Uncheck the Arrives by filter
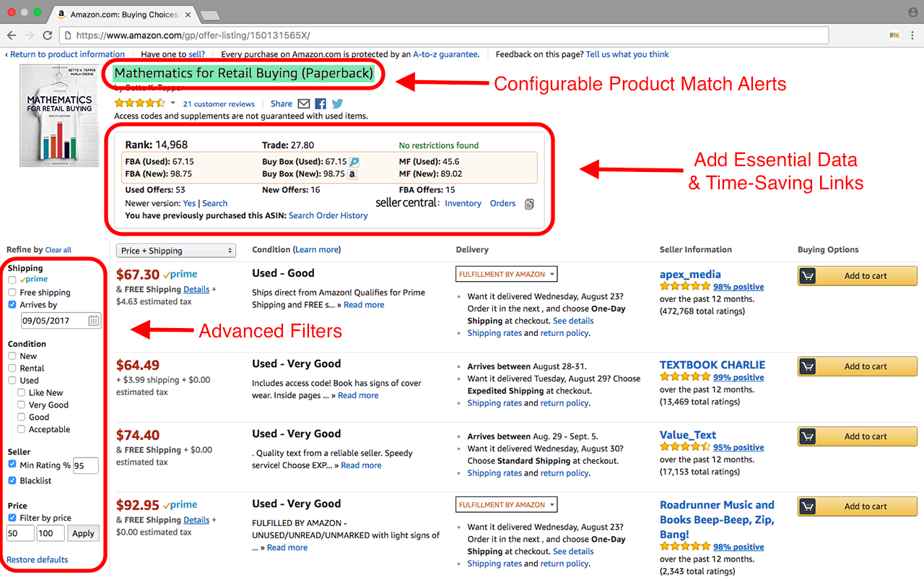 12,305
